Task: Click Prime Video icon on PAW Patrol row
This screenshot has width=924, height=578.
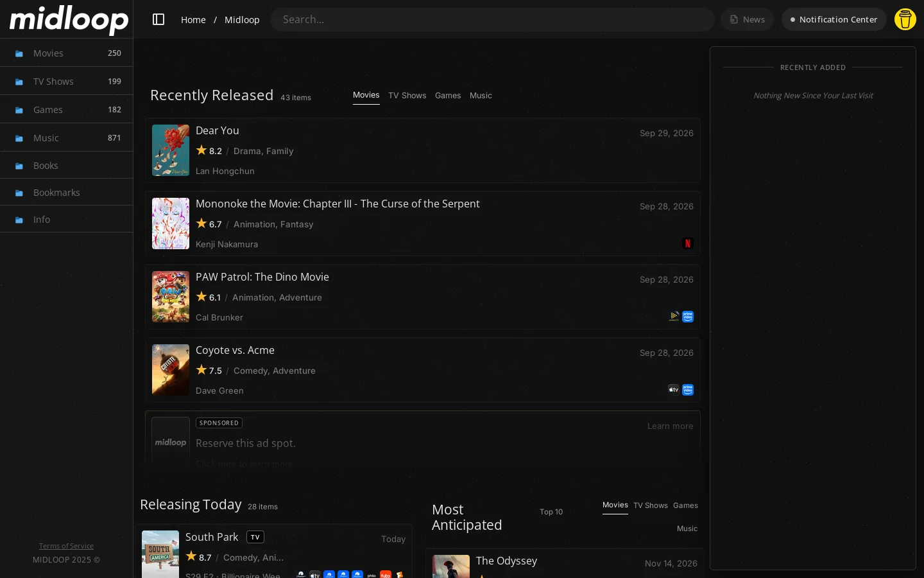Action: click(x=688, y=317)
